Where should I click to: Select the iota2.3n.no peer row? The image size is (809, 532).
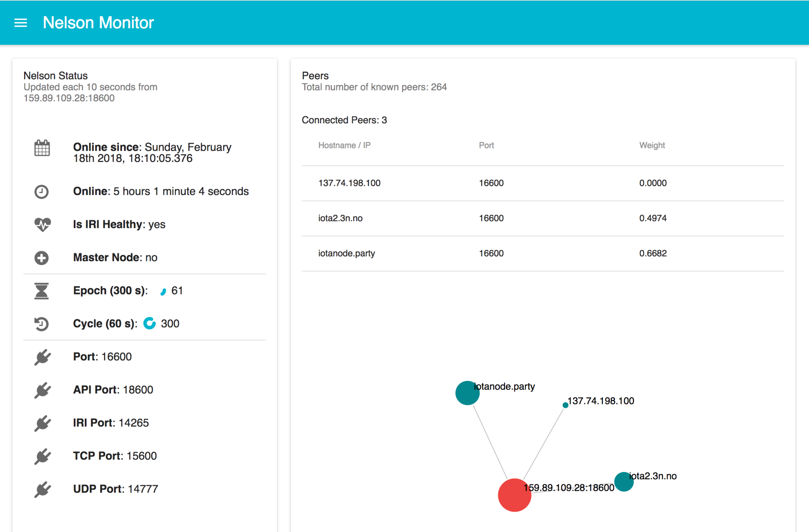(x=340, y=218)
